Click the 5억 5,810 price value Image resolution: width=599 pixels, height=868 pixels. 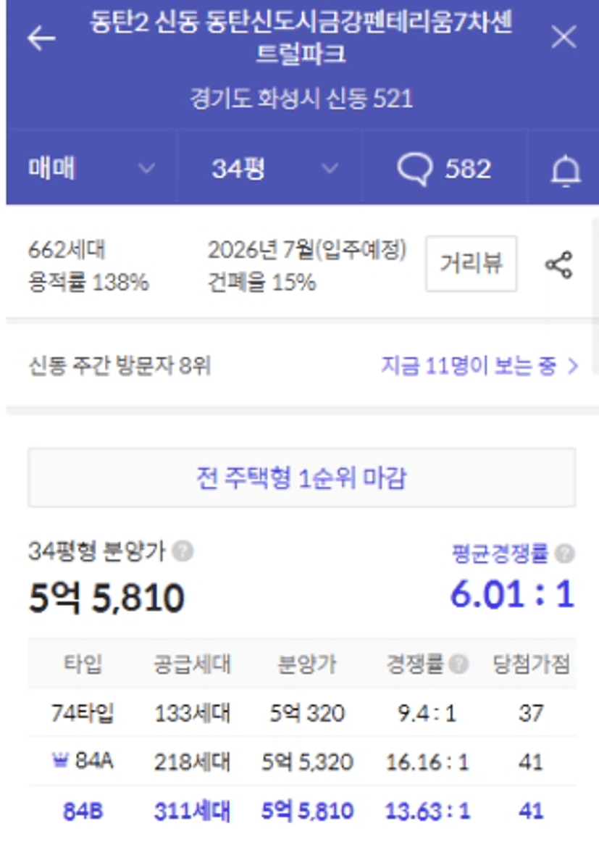106,598
